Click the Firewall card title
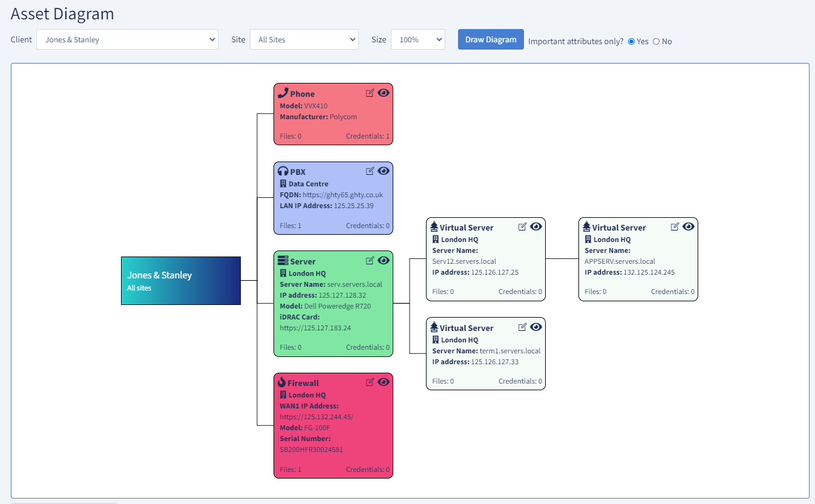This screenshot has width=815, height=504. point(303,383)
